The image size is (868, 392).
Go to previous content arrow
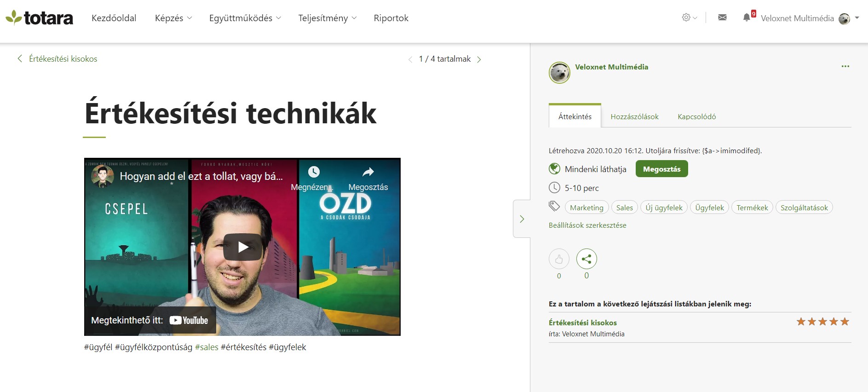tap(410, 59)
